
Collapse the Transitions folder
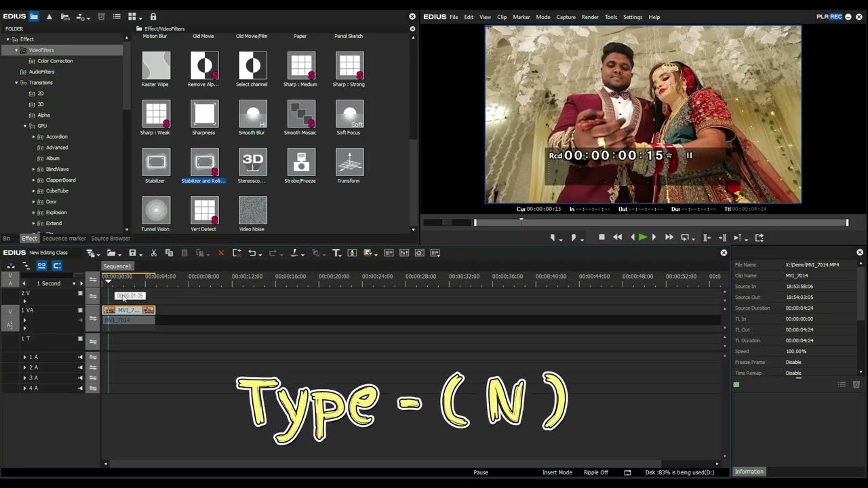click(17, 83)
